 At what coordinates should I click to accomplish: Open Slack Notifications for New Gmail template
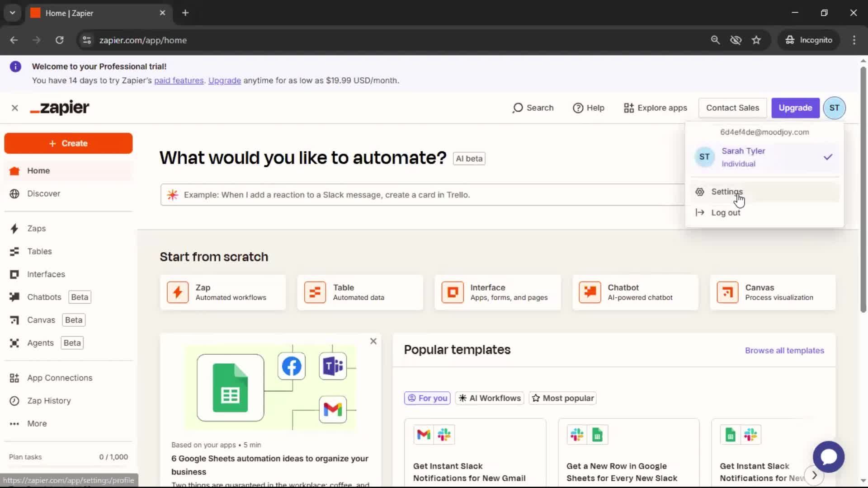(475, 453)
